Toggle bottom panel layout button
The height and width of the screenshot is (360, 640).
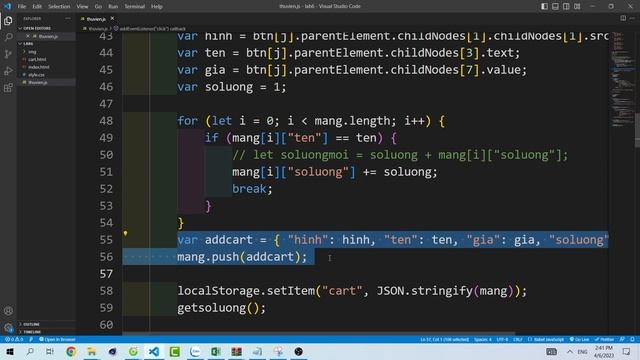point(555,6)
